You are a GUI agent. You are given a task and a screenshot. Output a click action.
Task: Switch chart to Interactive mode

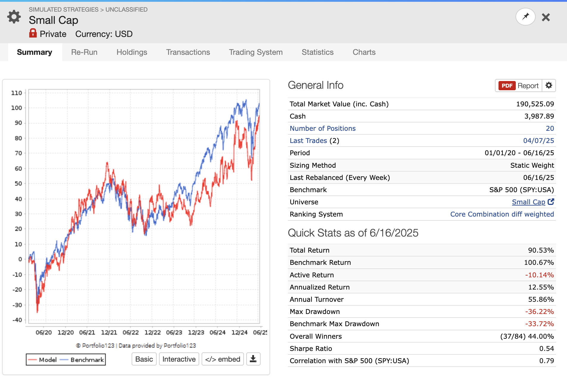(179, 359)
